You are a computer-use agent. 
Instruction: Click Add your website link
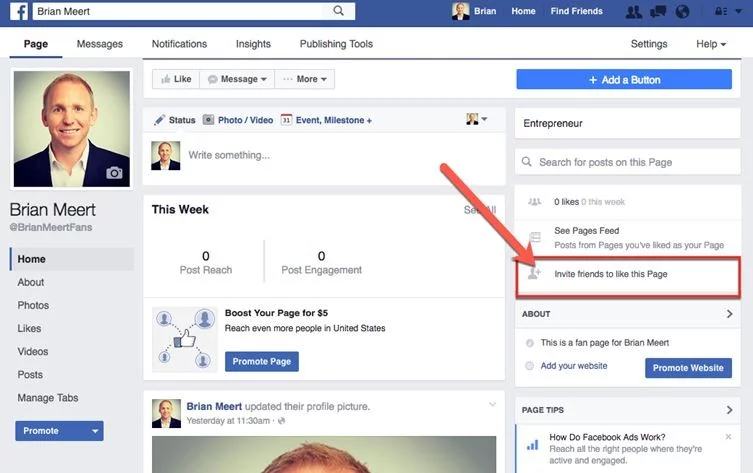(x=574, y=366)
